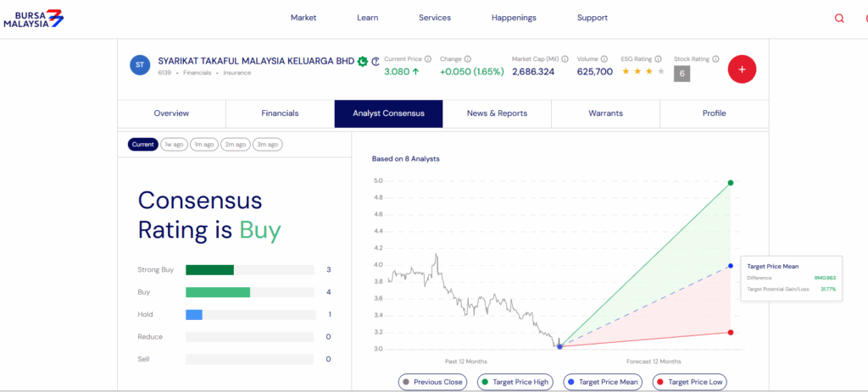
Task: Click info icon beside Market Cap
Action: [565, 59]
